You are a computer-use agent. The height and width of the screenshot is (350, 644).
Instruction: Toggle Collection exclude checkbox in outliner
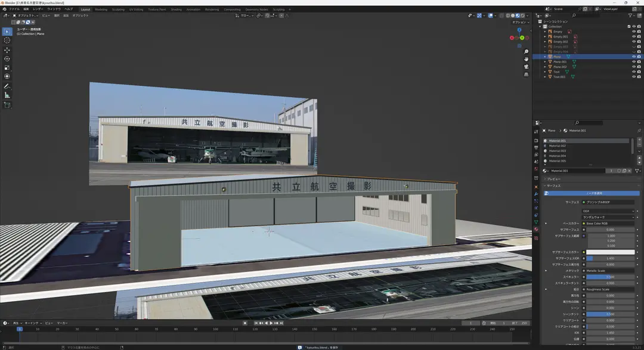tap(629, 26)
